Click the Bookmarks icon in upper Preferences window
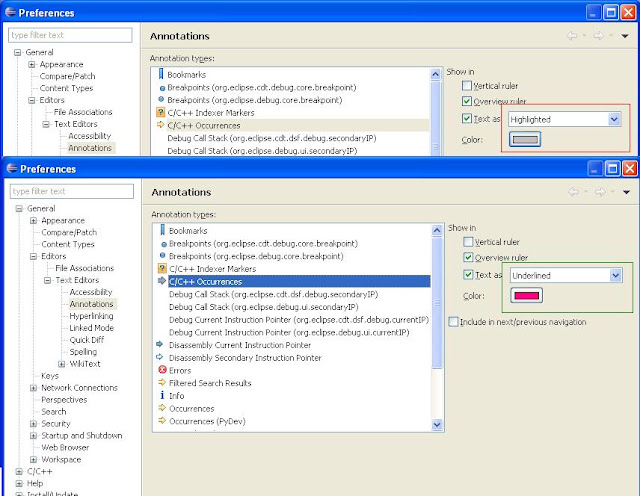 coord(161,74)
